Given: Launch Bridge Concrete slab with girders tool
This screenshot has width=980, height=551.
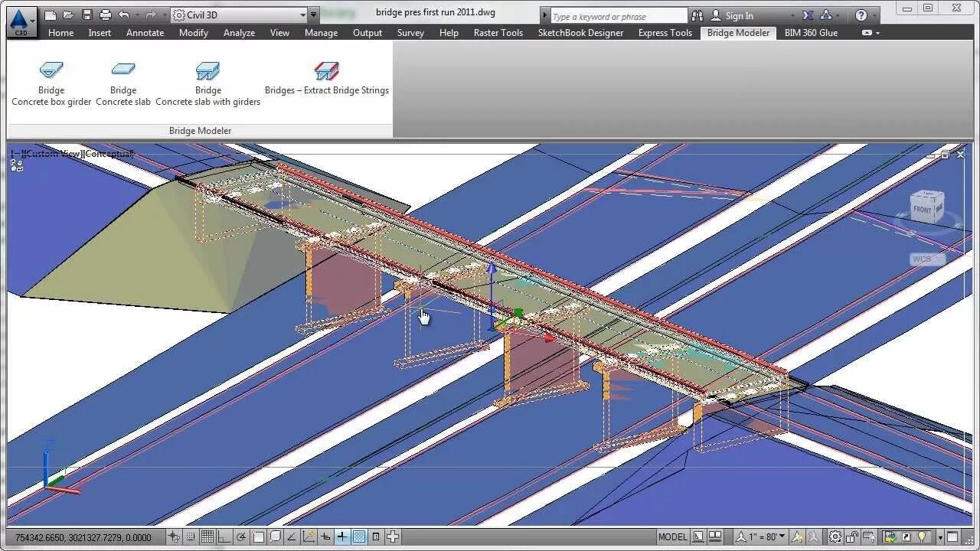Looking at the screenshot, I should click(207, 84).
